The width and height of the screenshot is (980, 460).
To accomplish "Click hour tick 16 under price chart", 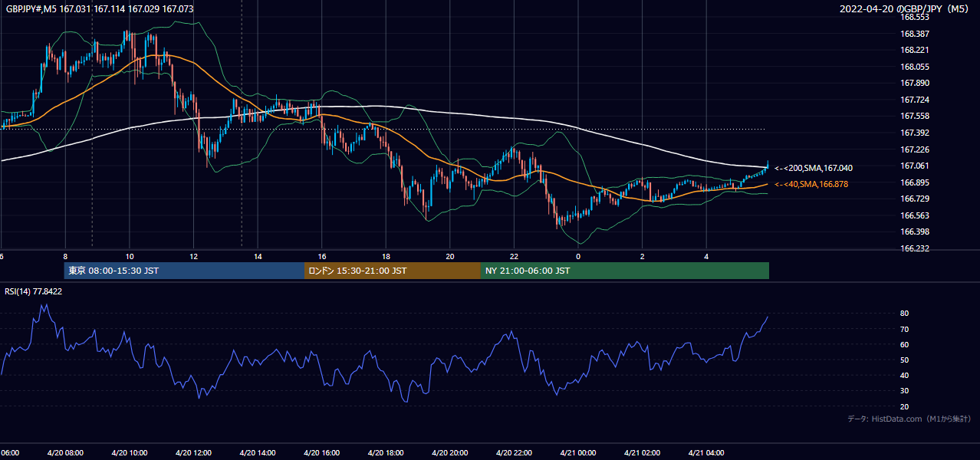I will point(321,256).
